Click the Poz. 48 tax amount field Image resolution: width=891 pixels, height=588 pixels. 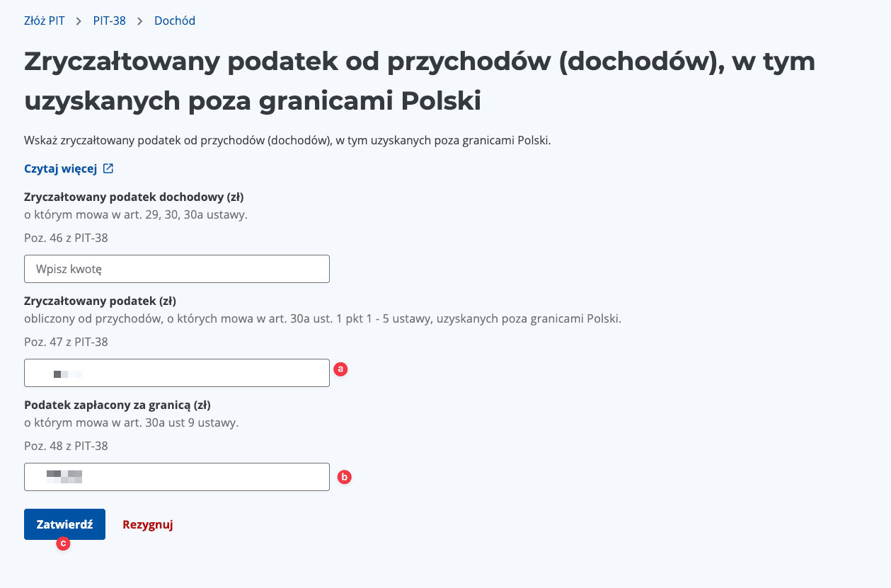click(x=176, y=476)
